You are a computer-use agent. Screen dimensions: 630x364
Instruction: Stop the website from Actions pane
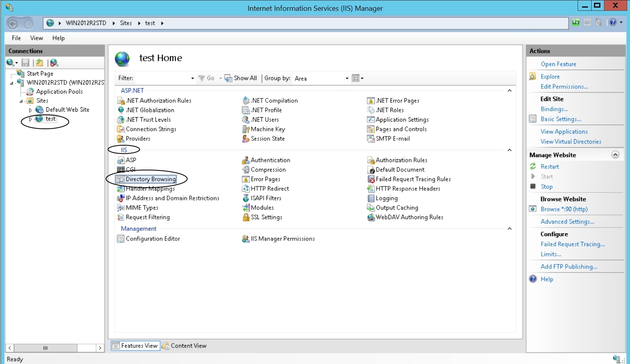click(546, 186)
